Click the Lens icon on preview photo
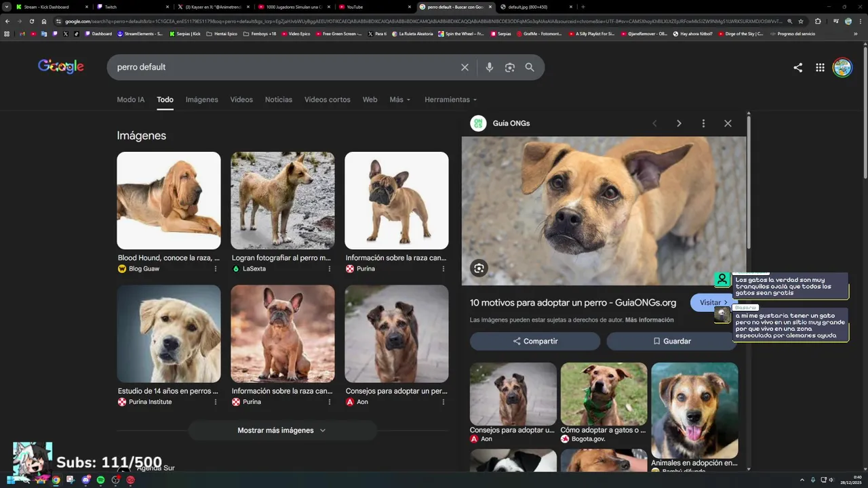The width and height of the screenshot is (868, 488). [x=479, y=268]
